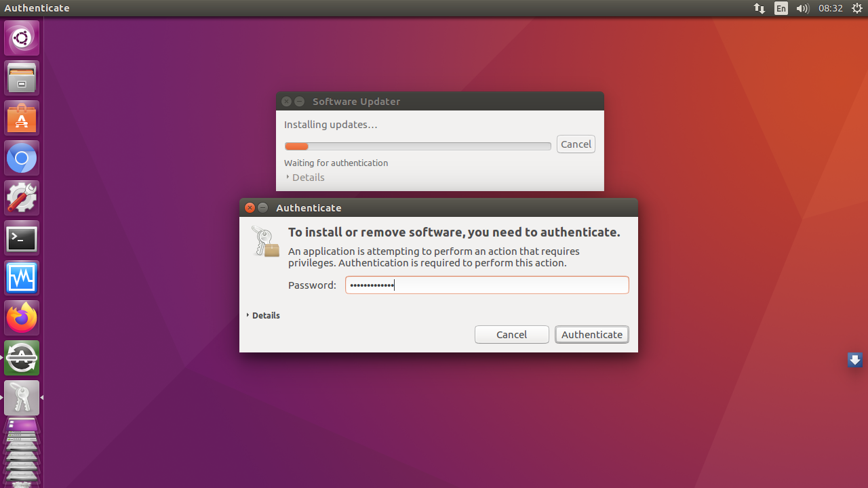This screenshot has width=868, height=488.
Task: Open the 08:32 clock menu
Action: 830,8
